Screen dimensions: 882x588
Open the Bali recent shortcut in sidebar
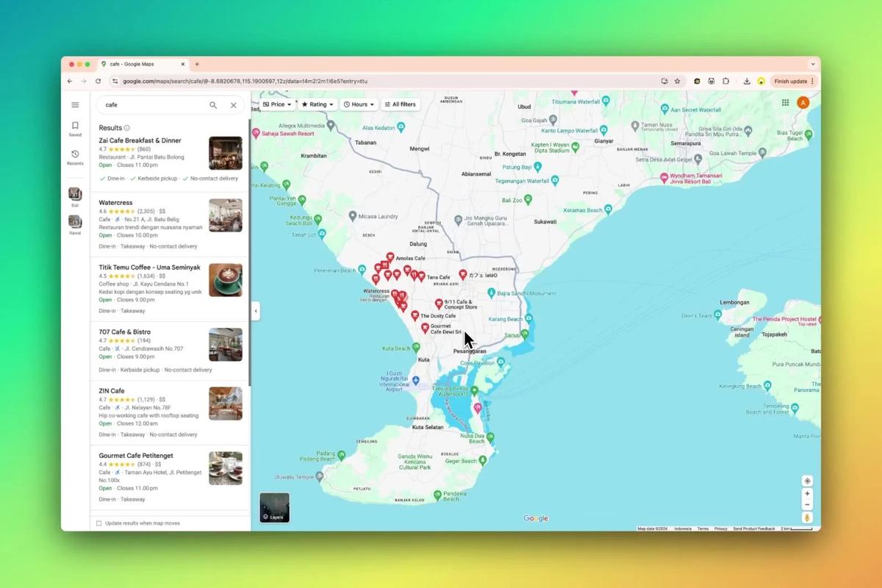(x=75, y=197)
